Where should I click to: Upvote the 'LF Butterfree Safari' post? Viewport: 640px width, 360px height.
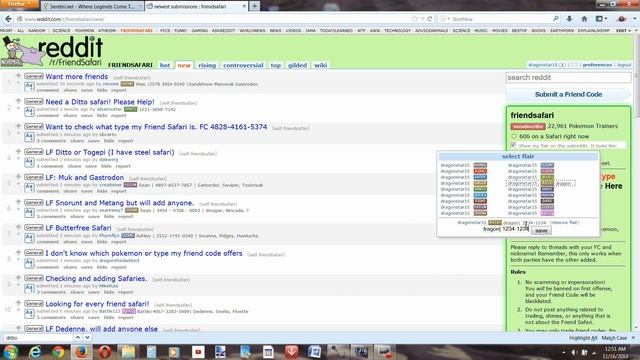18,227
